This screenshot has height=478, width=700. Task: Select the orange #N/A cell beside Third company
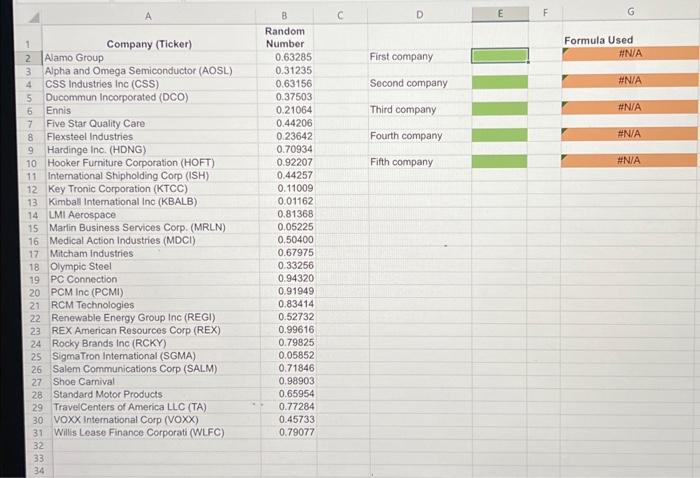(x=629, y=107)
